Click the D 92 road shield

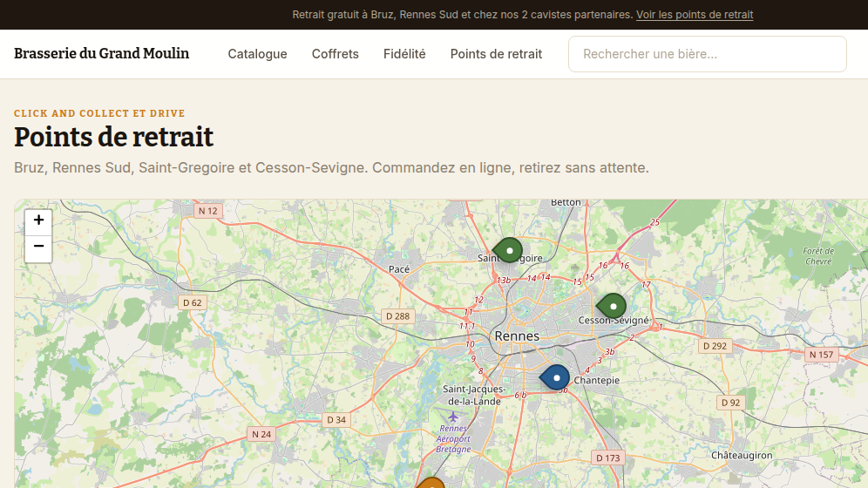coord(730,403)
